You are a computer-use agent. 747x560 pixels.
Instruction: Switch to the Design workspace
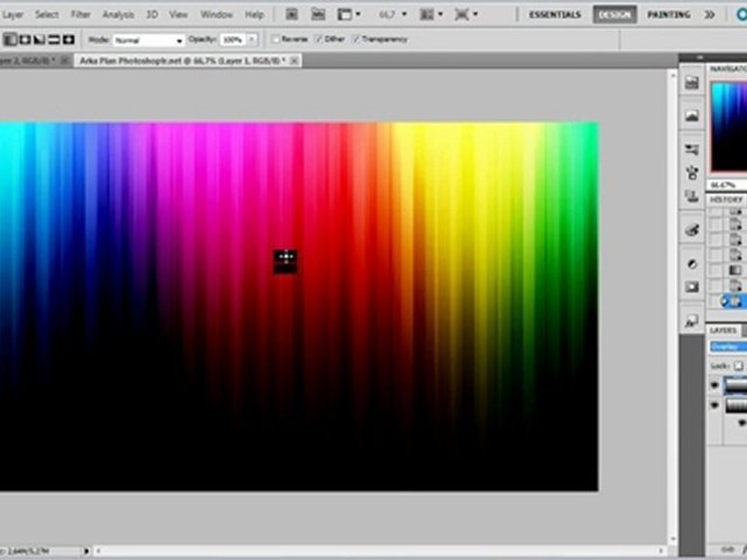click(x=615, y=15)
